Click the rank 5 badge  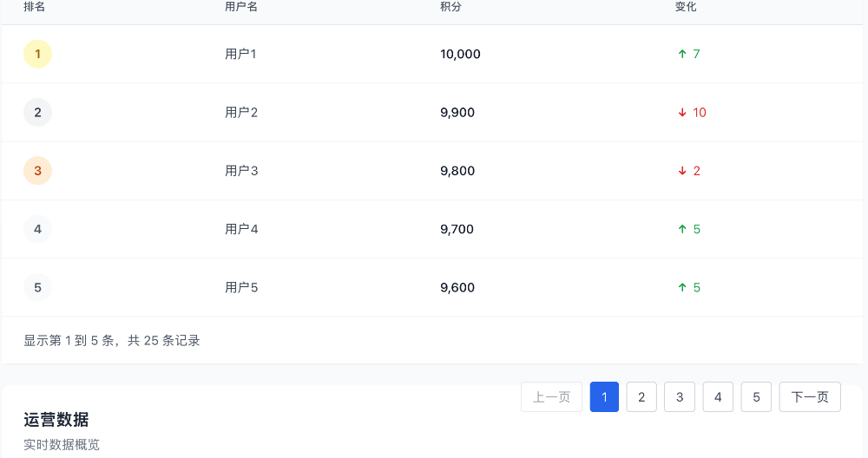37,288
